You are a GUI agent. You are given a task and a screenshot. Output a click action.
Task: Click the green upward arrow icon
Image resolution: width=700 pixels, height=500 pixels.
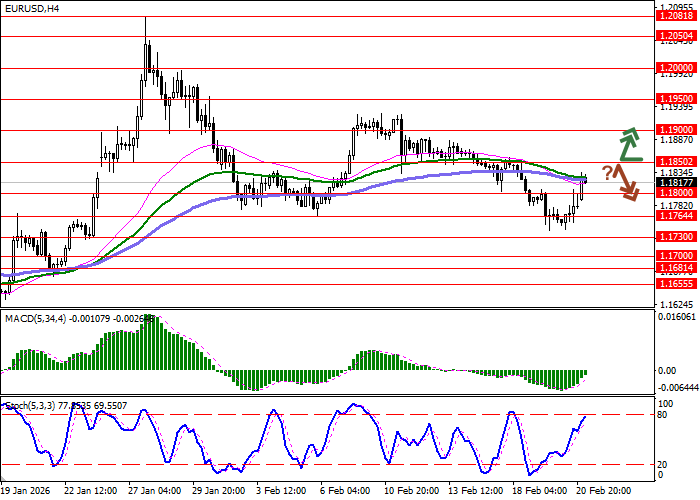pyautogui.click(x=627, y=144)
